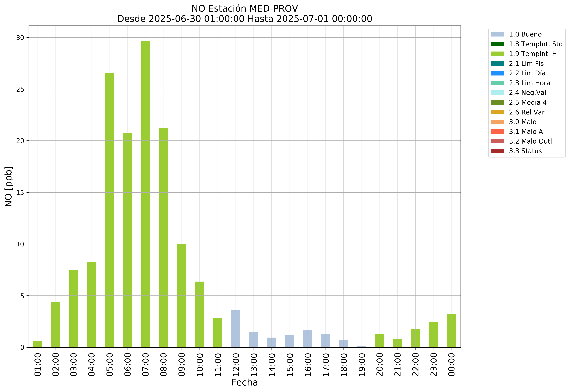This screenshot has height=392, width=570.
Task: Click the '1.0 Bueno' legend label
Action: pyautogui.click(x=525, y=34)
